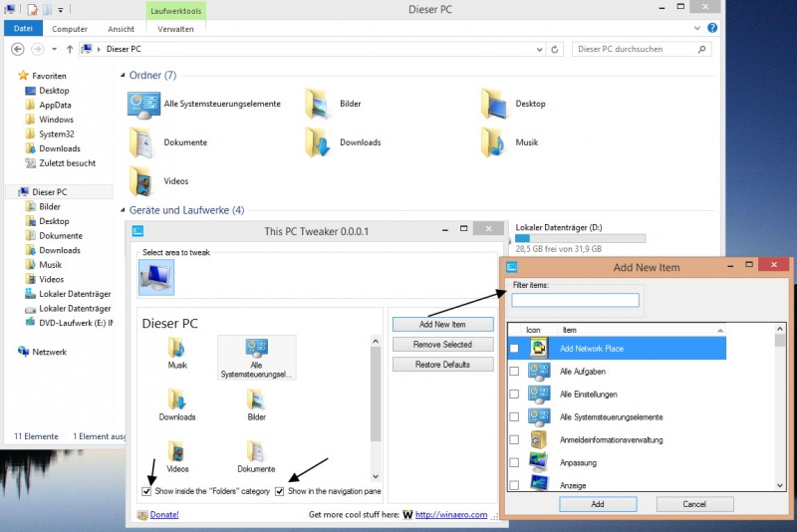Open the Musik folder in Explorer's main pane

pos(509,142)
